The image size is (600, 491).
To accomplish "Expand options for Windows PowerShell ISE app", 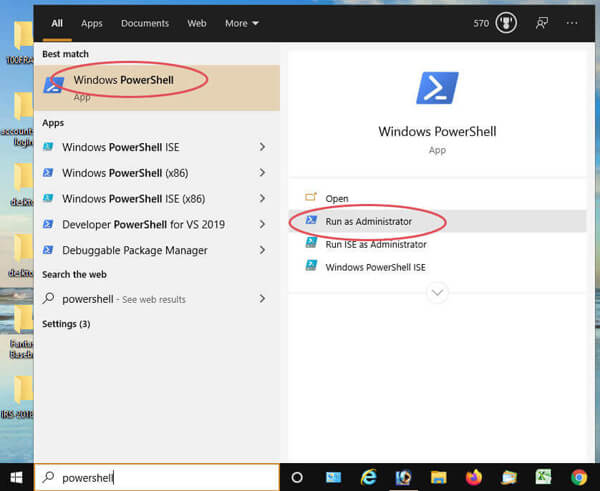I will pyautogui.click(x=262, y=147).
